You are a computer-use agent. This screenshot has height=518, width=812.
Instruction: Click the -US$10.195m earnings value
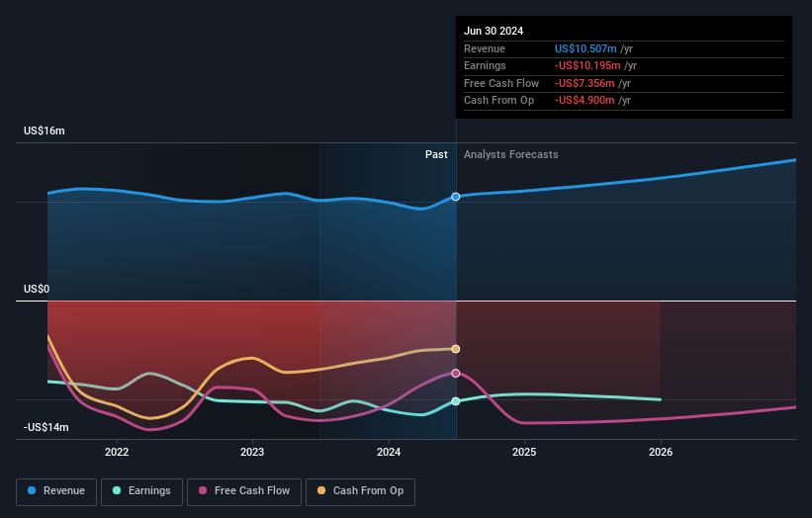tap(587, 65)
